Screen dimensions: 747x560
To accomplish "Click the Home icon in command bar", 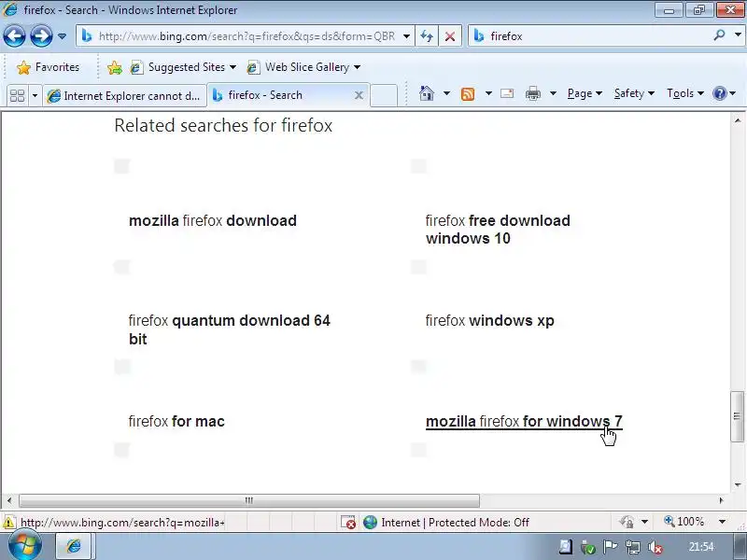I will click(x=427, y=93).
